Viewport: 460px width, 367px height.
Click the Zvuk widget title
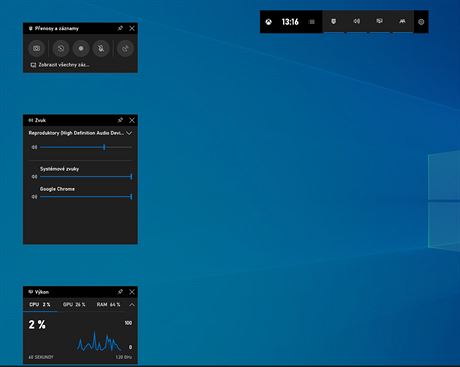pos(40,120)
